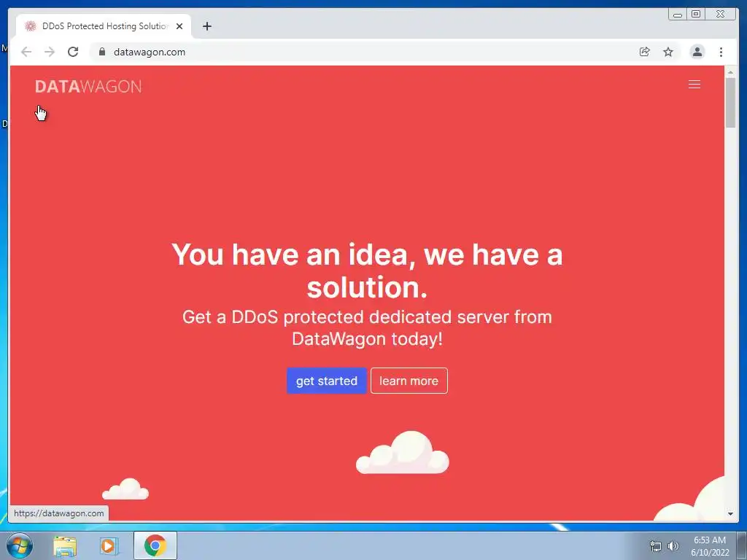Reload the datawagon.com page
The height and width of the screenshot is (560, 747).
click(x=73, y=52)
